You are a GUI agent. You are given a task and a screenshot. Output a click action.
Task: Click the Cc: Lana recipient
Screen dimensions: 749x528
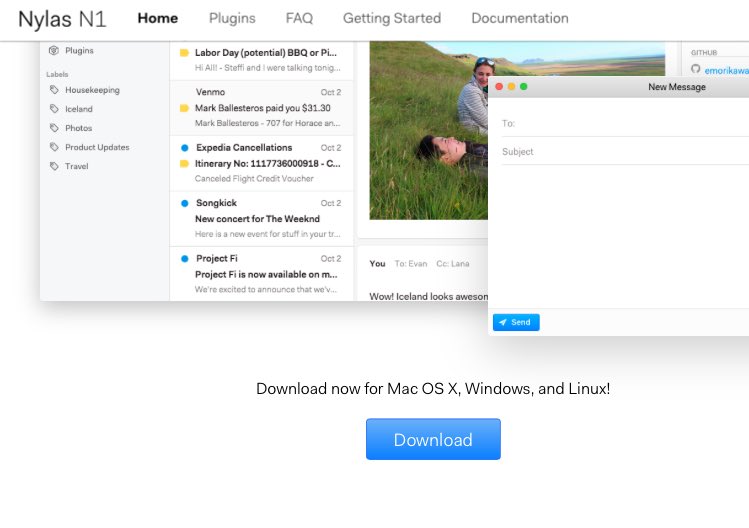point(453,263)
